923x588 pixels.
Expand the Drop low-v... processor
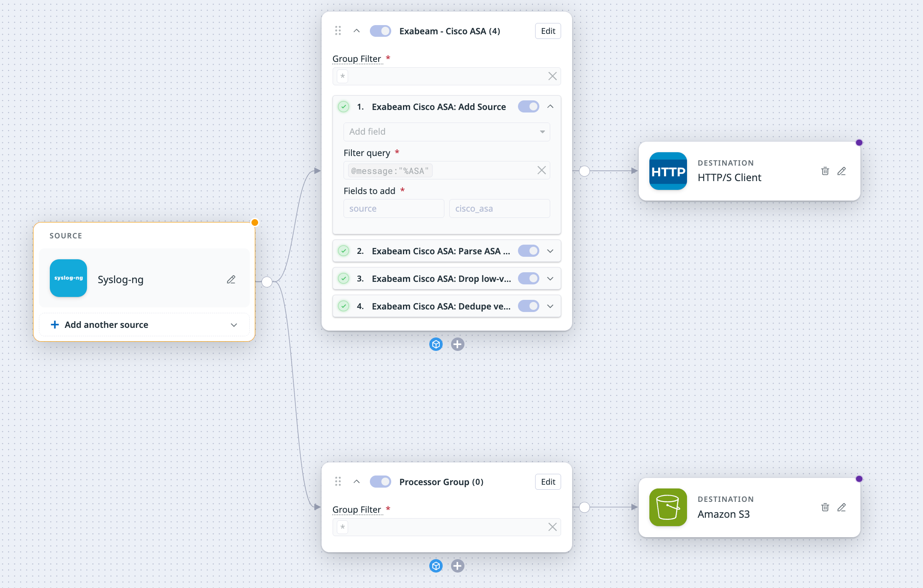[550, 279]
